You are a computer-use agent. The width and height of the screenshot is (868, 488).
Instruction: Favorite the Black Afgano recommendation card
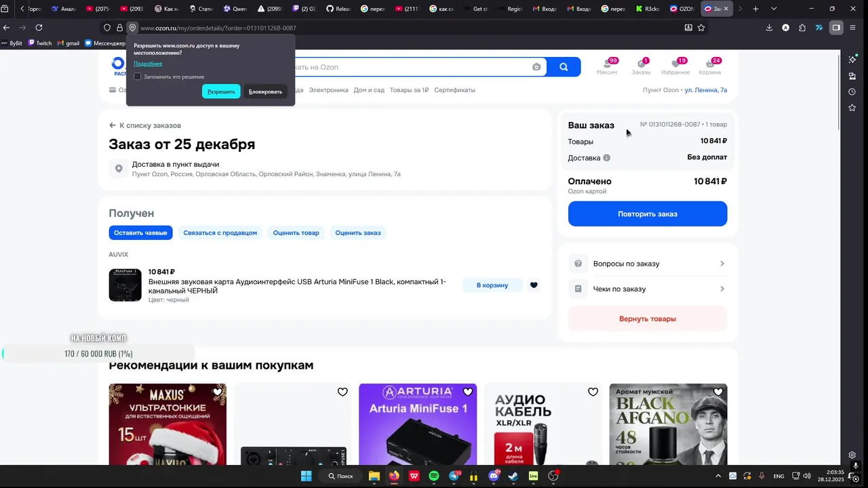pyautogui.click(x=717, y=392)
